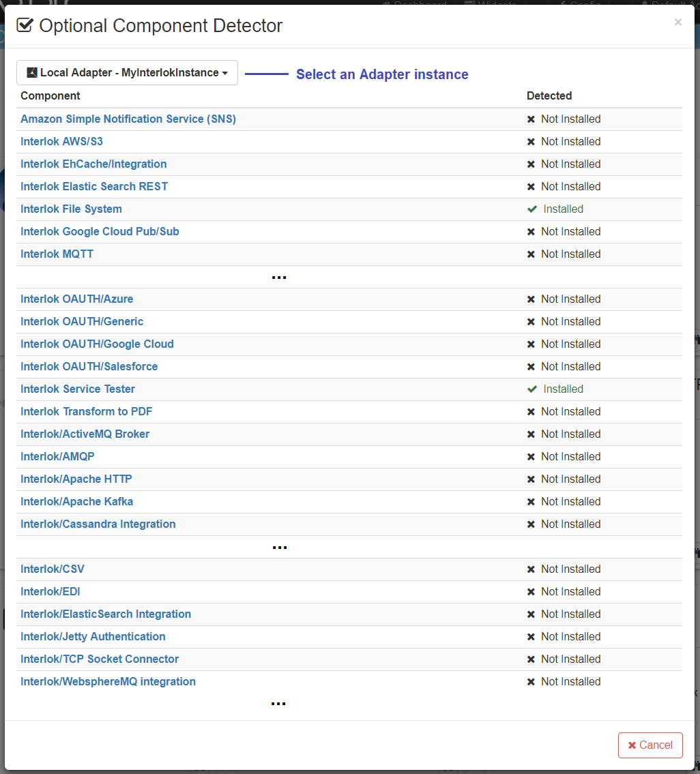The height and width of the screenshot is (774, 700).
Task: Click the Installed checkmark for Interlok Service Tester
Action: (531, 389)
